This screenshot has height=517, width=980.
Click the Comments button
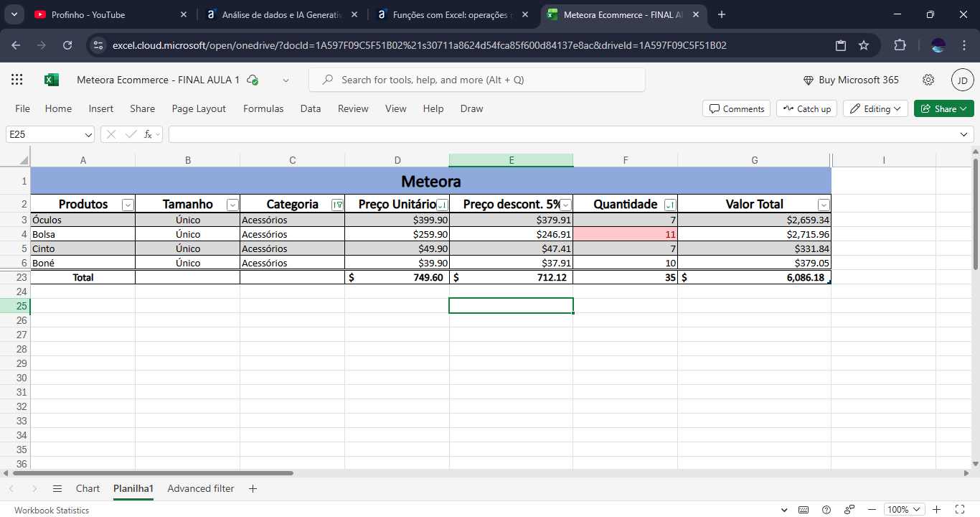point(736,108)
